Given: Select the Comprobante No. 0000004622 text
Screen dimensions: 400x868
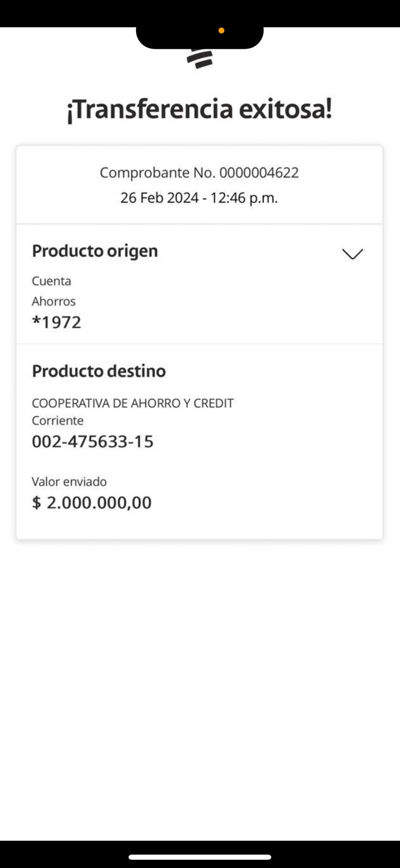Looking at the screenshot, I should point(199,173).
